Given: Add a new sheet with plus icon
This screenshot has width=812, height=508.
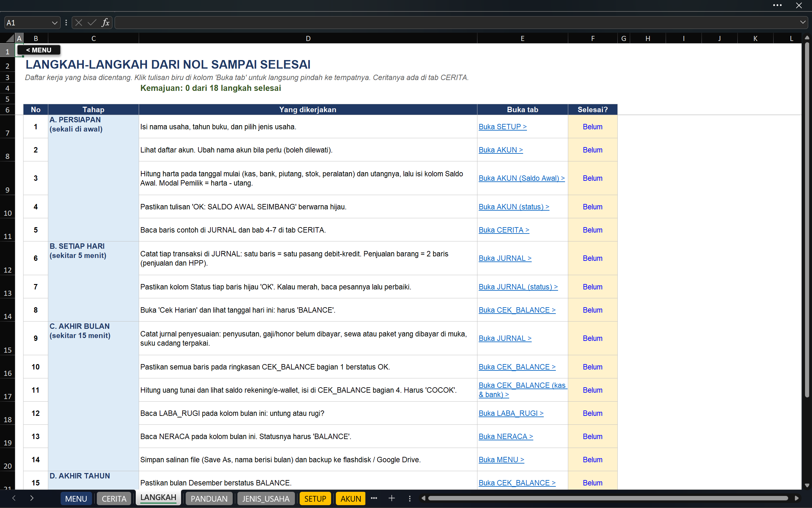Looking at the screenshot, I should click(x=391, y=498).
